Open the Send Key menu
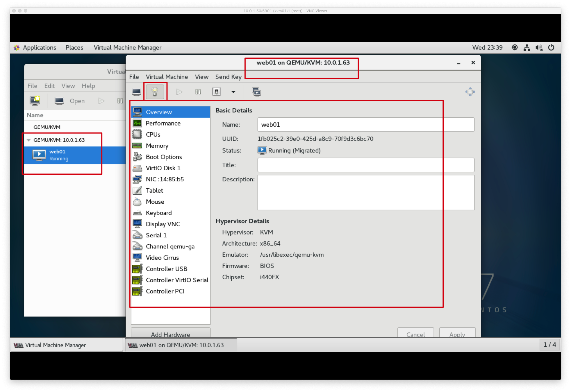Image resolution: width=571 pixels, height=392 pixels. [x=228, y=77]
